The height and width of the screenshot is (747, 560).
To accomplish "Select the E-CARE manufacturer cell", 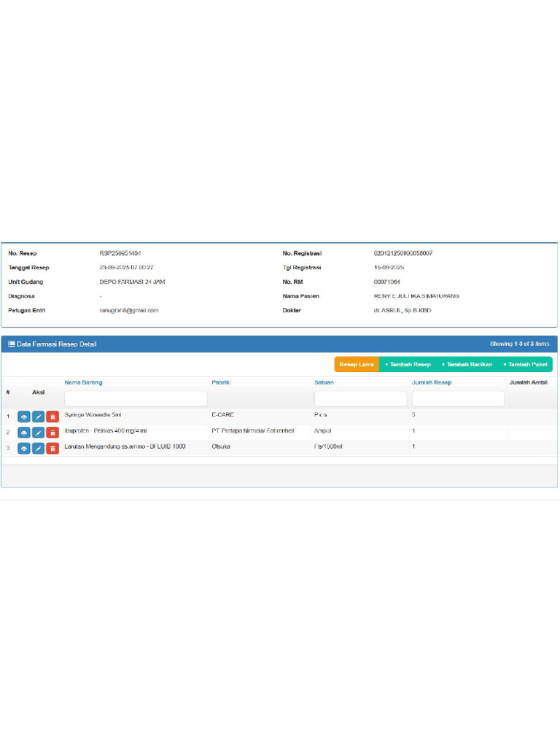I will 223,415.
